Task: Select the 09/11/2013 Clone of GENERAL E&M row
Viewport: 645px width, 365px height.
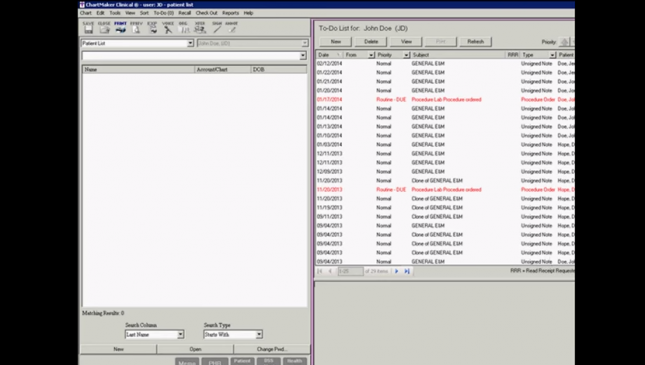Action: point(445,217)
